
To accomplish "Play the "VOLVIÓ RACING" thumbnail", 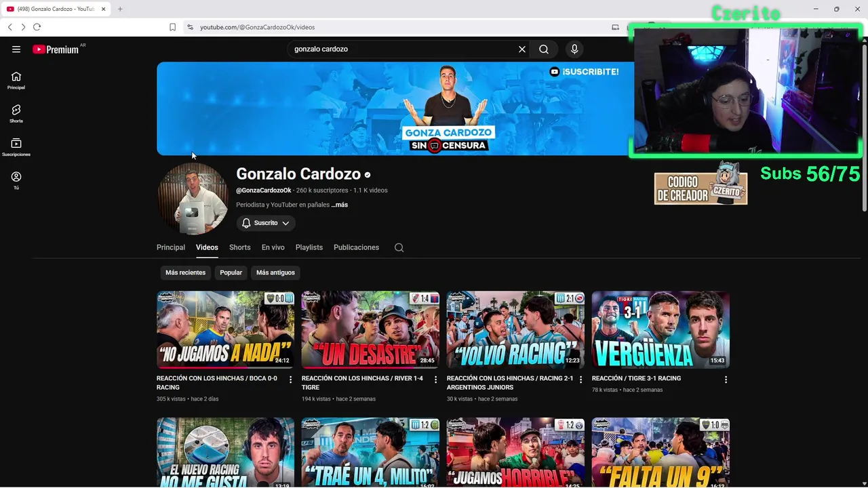I will [x=516, y=330].
